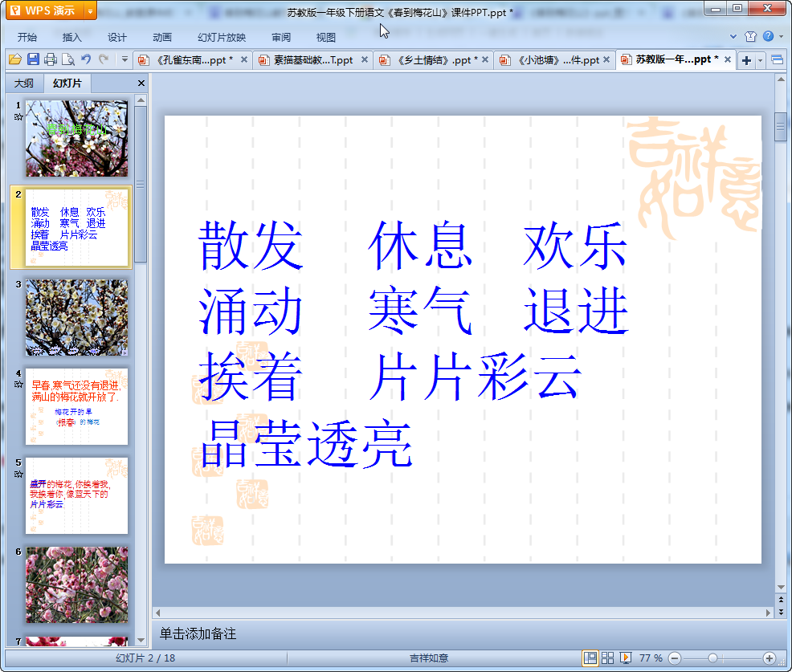This screenshot has height=672, width=792.
Task: Click the skin shirt icon
Action: tap(750, 36)
